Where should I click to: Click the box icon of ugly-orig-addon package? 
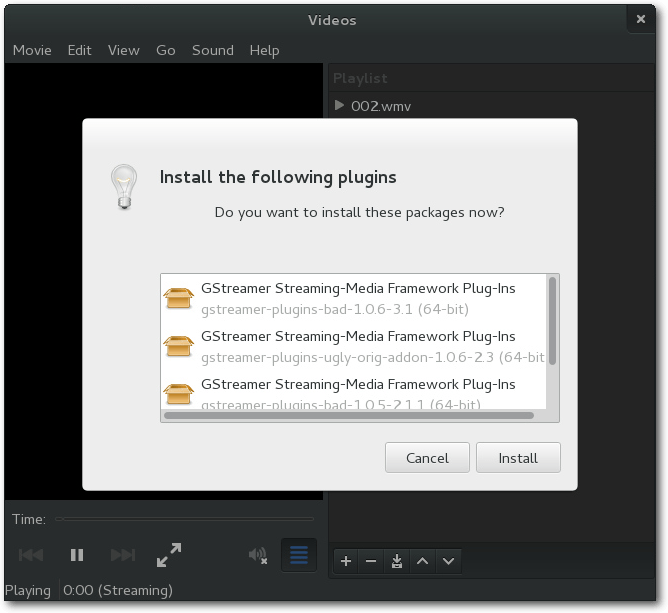pyautogui.click(x=179, y=346)
